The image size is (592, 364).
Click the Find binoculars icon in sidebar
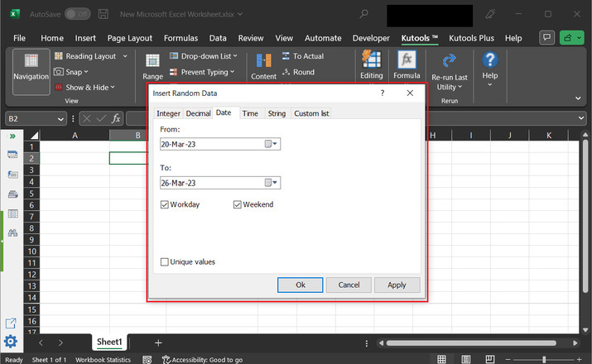pyautogui.click(x=12, y=233)
